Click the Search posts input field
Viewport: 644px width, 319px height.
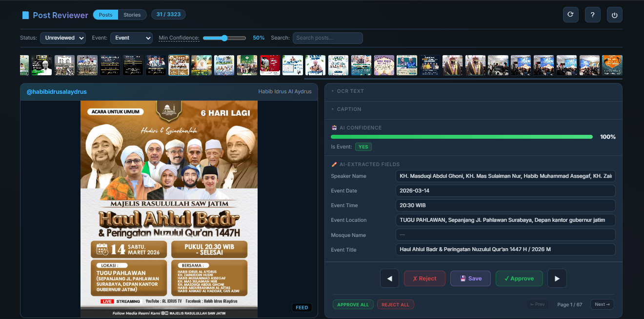tap(327, 38)
